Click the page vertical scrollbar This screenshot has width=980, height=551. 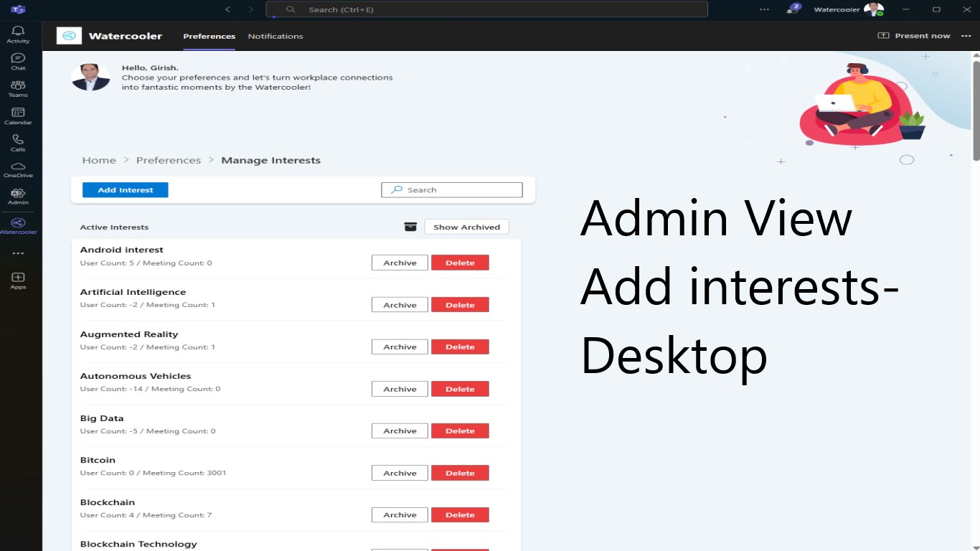(x=976, y=111)
